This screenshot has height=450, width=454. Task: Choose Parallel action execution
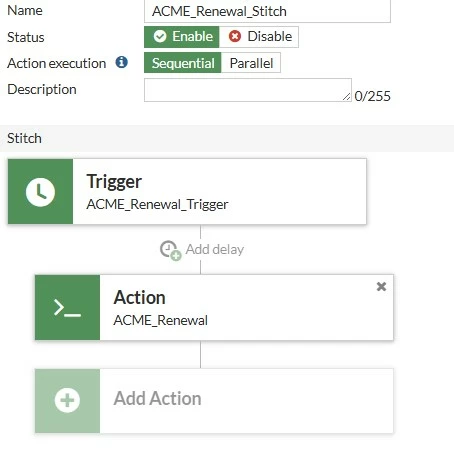point(251,63)
